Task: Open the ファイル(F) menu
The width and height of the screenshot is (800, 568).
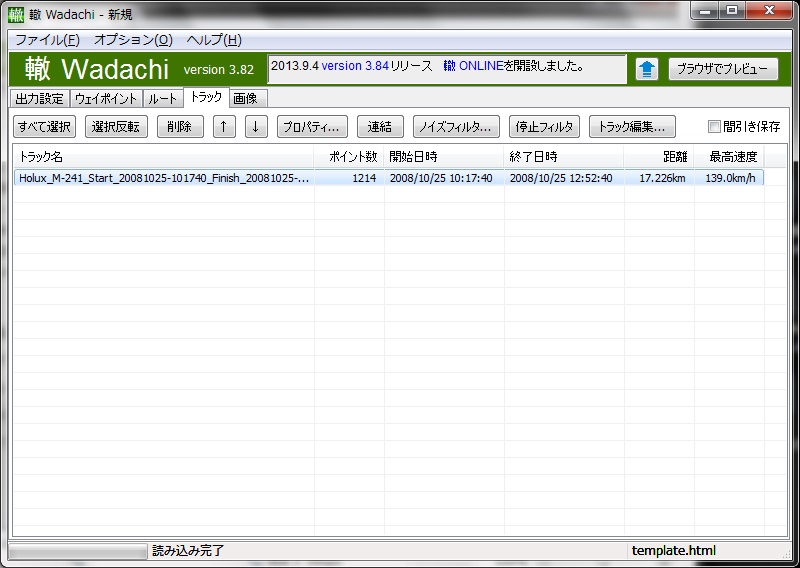Action: [47, 40]
